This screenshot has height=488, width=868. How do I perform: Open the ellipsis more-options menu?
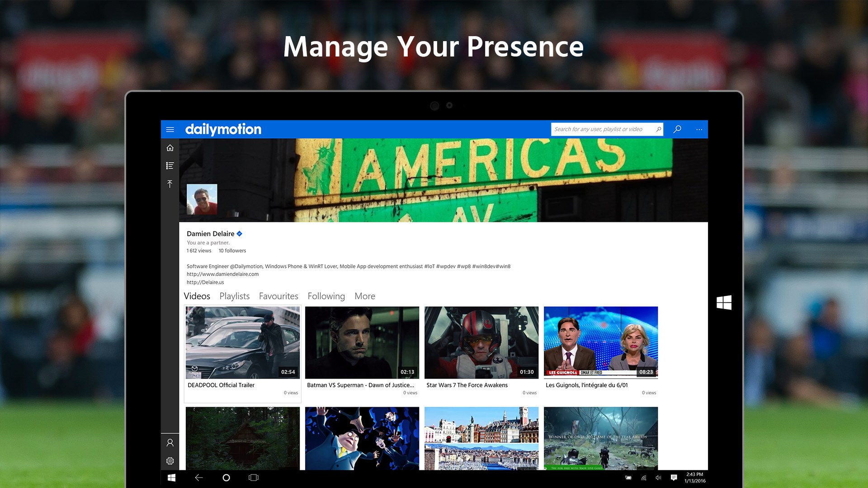[699, 129]
